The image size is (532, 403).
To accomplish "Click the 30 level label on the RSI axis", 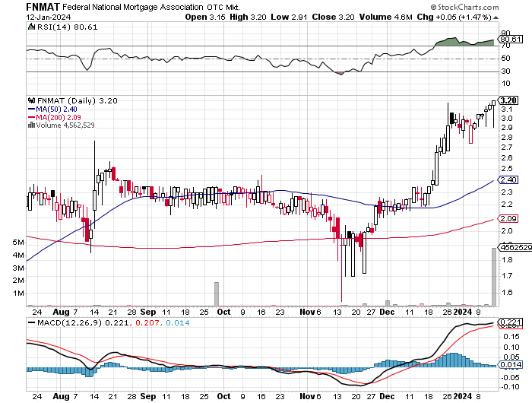I will (506, 71).
